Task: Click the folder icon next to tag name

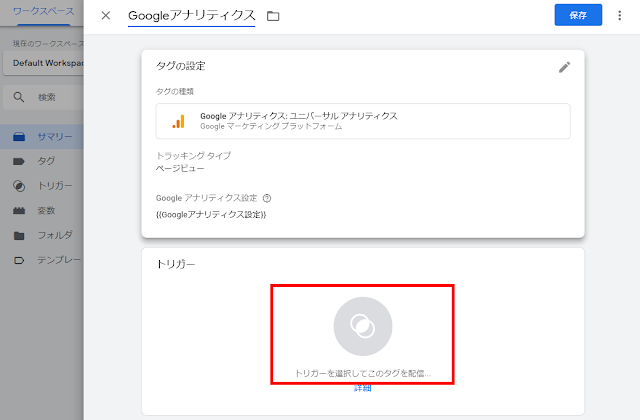Action: (x=273, y=16)
